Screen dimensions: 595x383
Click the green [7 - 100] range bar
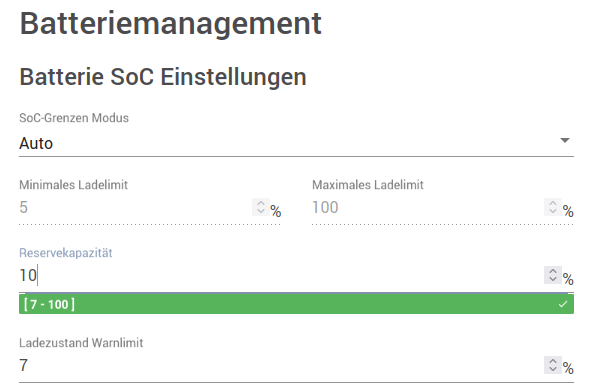coord(296,304)
